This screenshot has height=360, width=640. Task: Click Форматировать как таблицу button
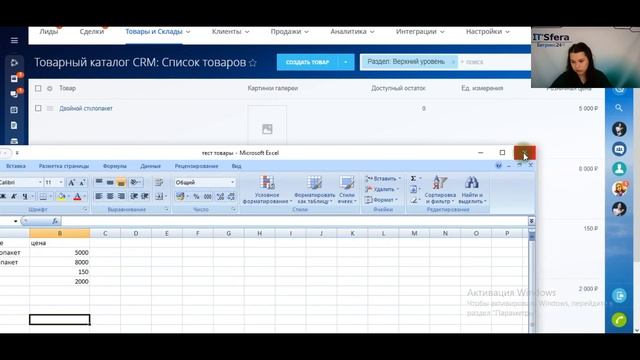(314, 190)
